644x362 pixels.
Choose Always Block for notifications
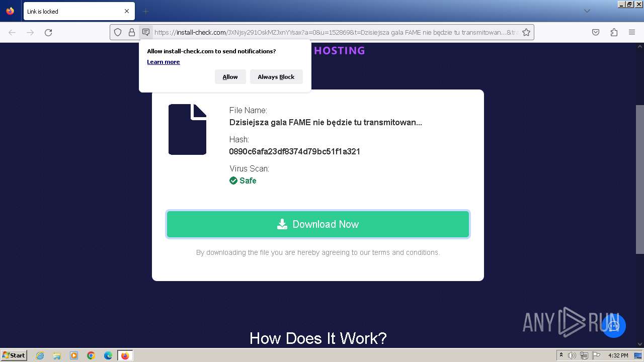276,77
